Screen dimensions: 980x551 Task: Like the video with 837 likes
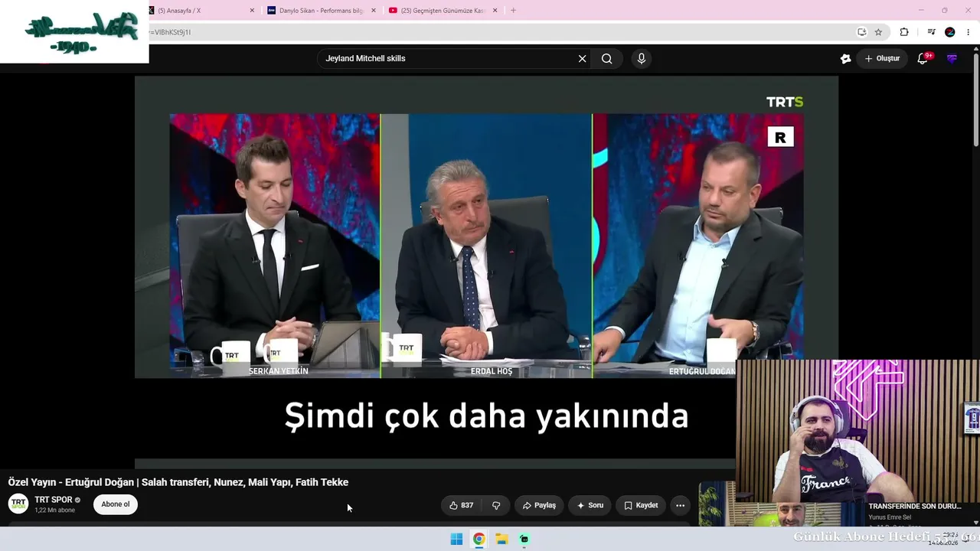[x=461, y=505]
